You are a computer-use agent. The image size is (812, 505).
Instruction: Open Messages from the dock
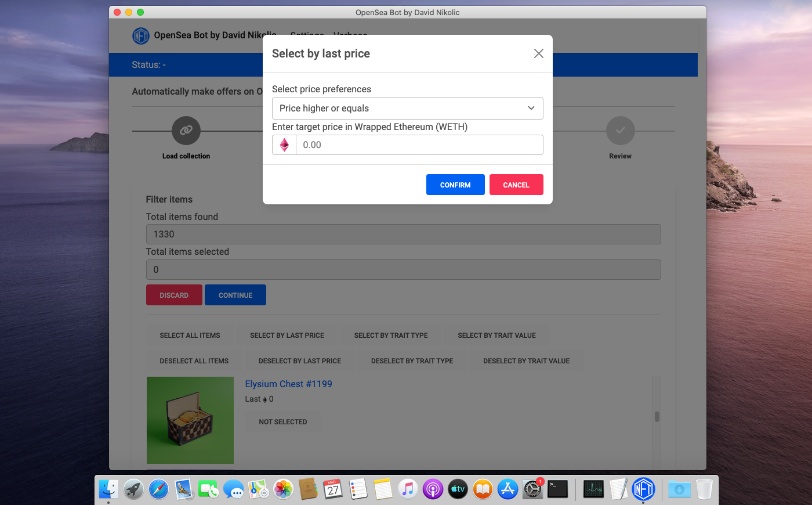click(x=233, y=489)
